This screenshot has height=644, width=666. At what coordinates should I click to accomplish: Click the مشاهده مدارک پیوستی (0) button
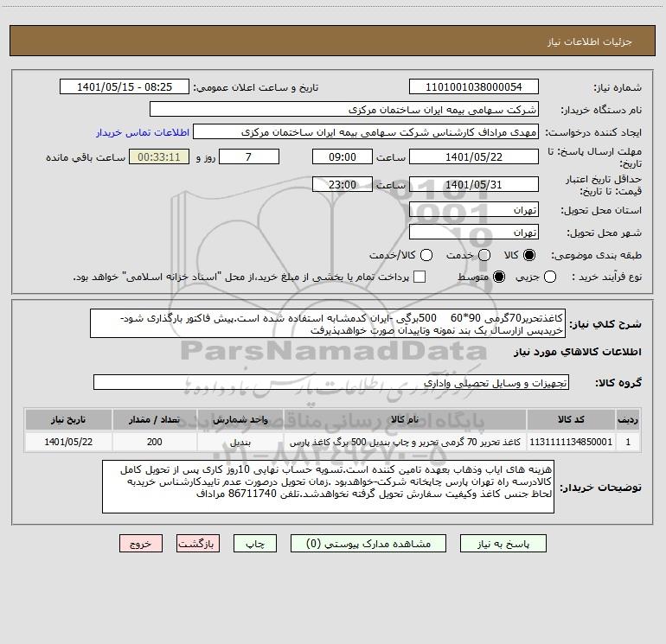pyautogui.click(x=368, y=544)
